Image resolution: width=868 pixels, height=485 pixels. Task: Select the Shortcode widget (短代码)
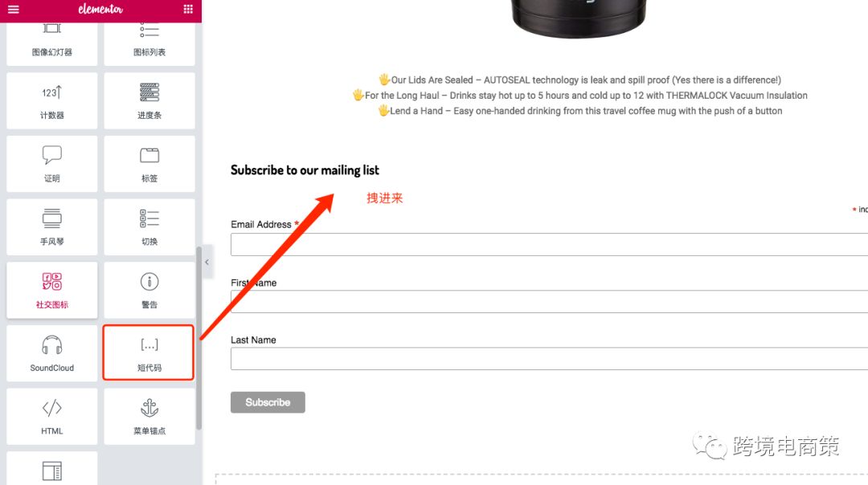click(x=149, y=353)
